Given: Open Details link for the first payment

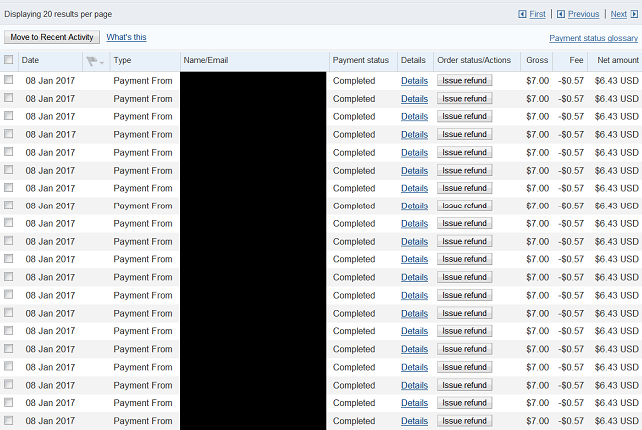Looking at the screenshot, I should tap(414, 81).
